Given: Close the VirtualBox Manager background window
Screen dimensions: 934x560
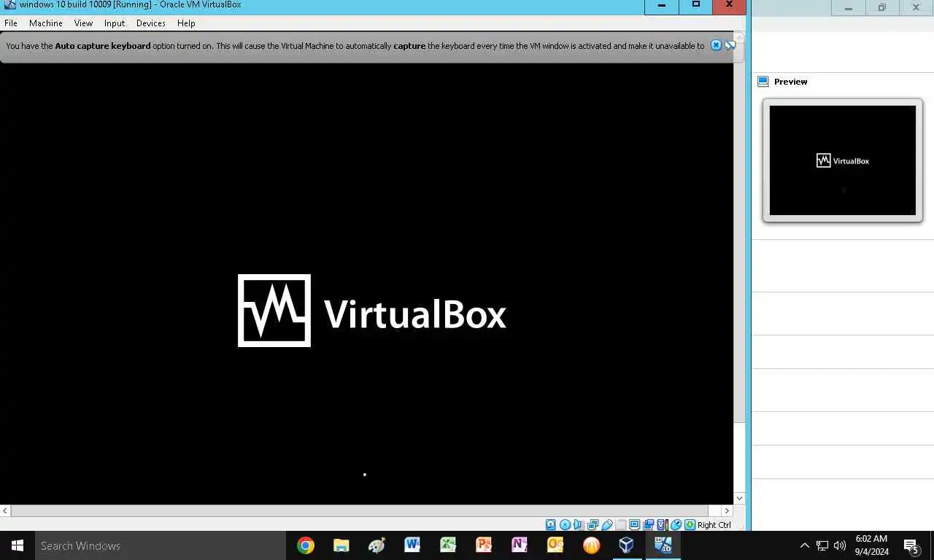Looking at the screenshot, I should [x=916, y=8].
